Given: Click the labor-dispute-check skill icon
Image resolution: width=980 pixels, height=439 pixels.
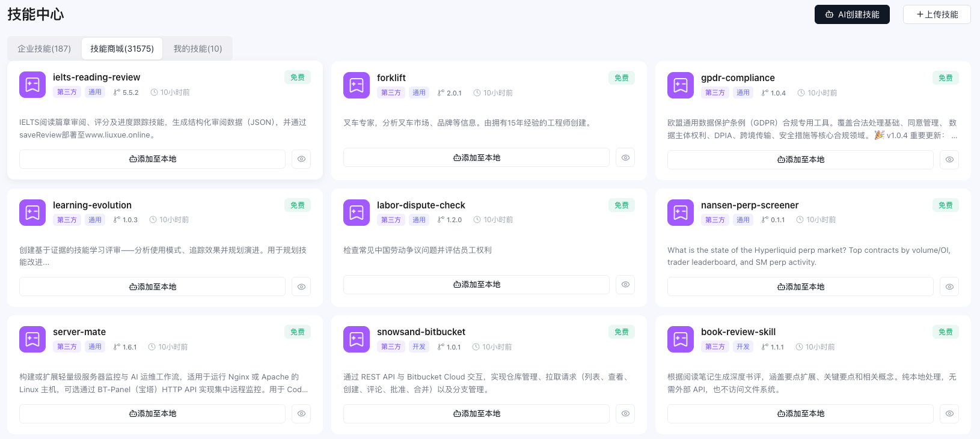Looking at the screenshot, I should click(x=357, y=213).
